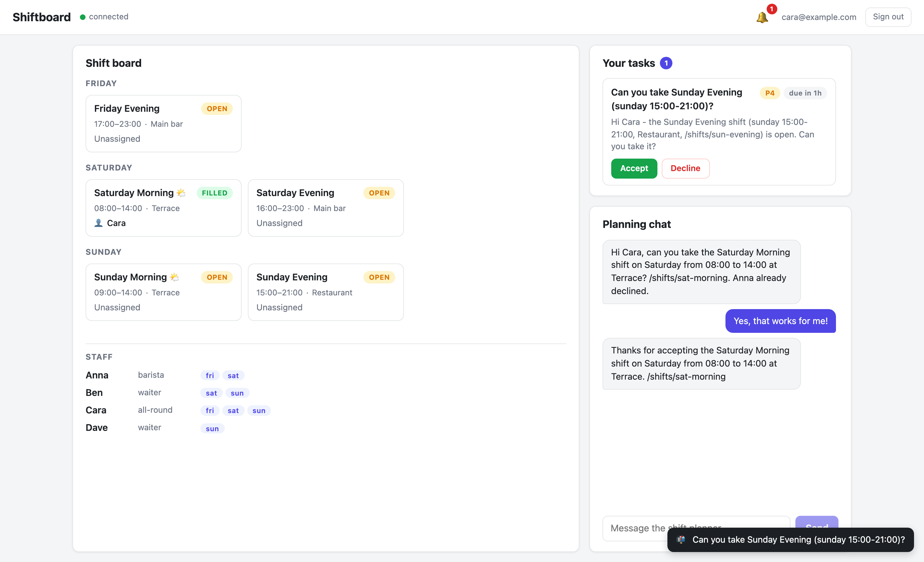Click Ben's sun availability chip
This screenshot has width=924, height=562.
tap(237, 393)
